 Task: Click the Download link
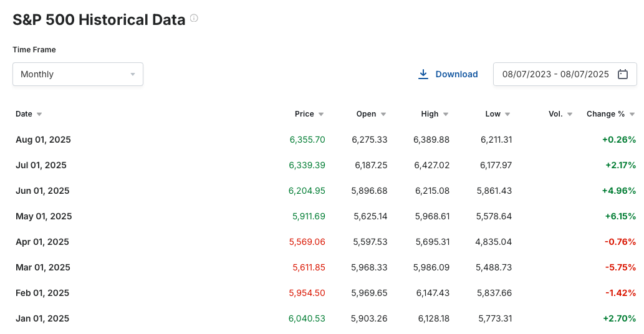tap(456, 74)
